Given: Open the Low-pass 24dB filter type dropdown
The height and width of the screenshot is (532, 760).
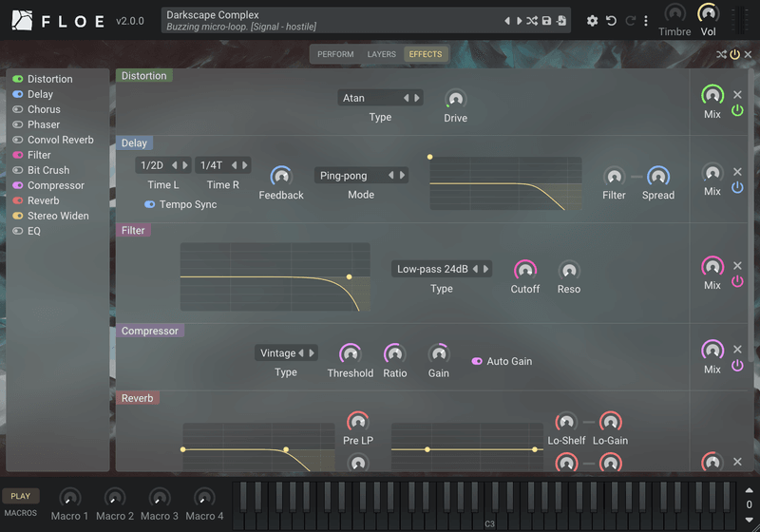Looking at the screenshot, I should (x=442, y=269).
